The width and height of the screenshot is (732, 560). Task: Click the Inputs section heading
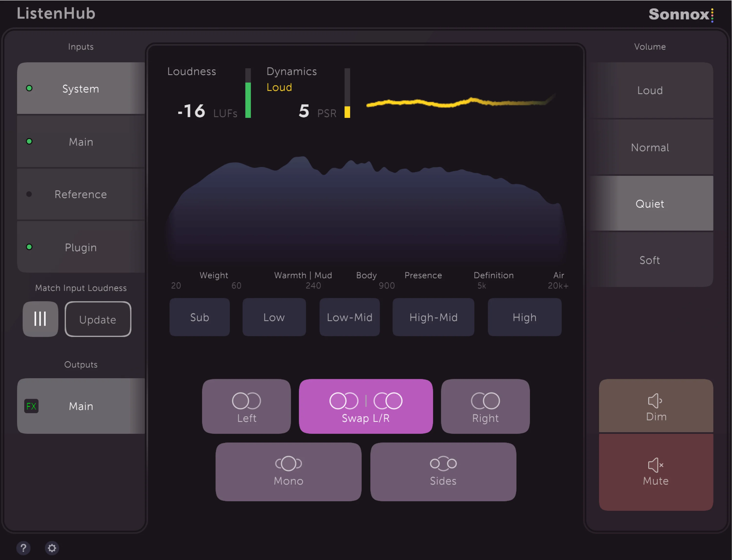tap(81, 47)
